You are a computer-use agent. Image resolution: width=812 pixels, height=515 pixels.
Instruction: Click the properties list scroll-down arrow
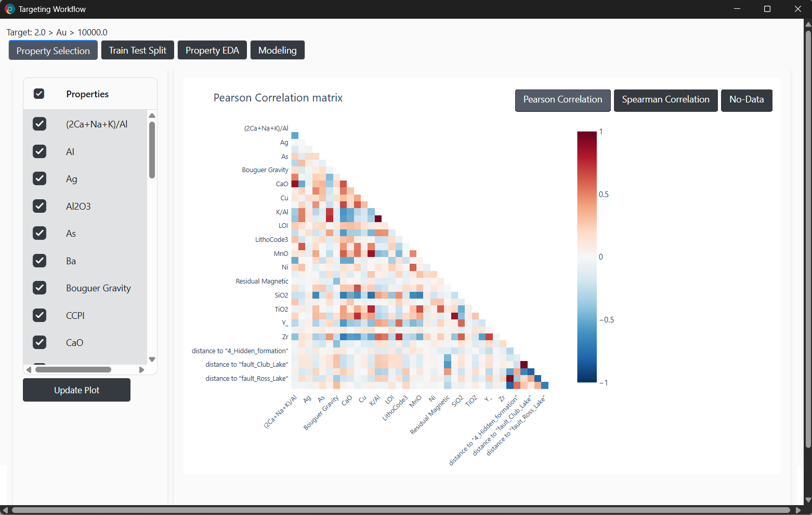[x=152, y=359]
